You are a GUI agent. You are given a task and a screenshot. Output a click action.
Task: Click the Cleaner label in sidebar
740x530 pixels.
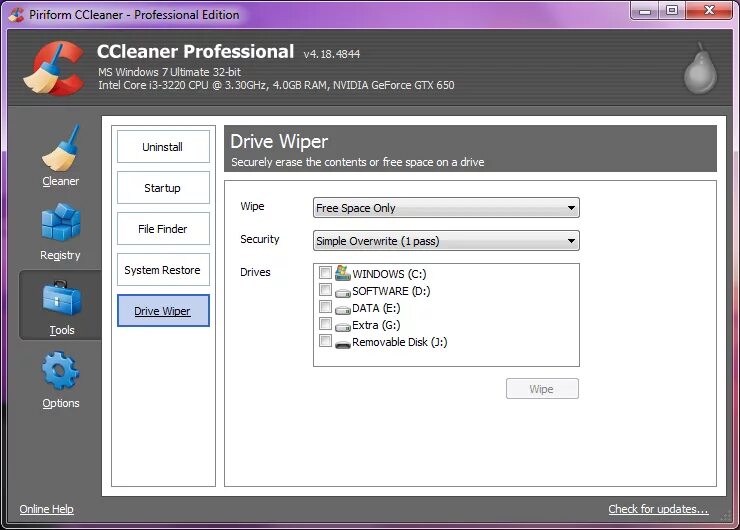tap(60, 181)
